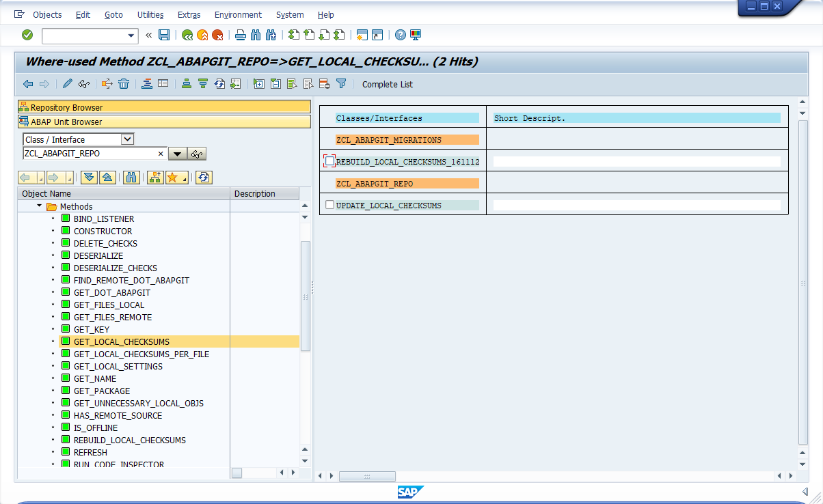Image resolution: width=823 pixels, height=504 pixels.
Task: Open the Class / Interface dropdown
Action: (127, 139)
